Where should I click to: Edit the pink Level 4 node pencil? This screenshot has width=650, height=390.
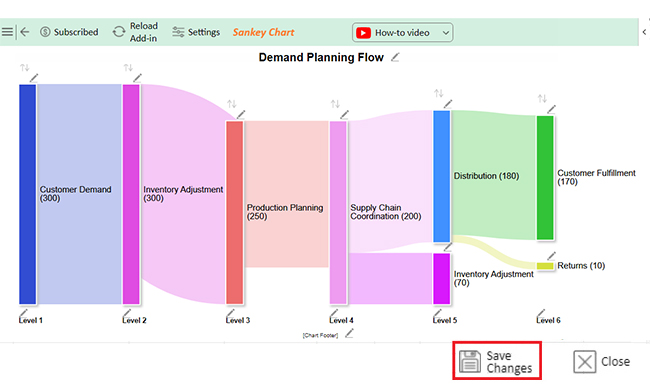tap(344, 114)
